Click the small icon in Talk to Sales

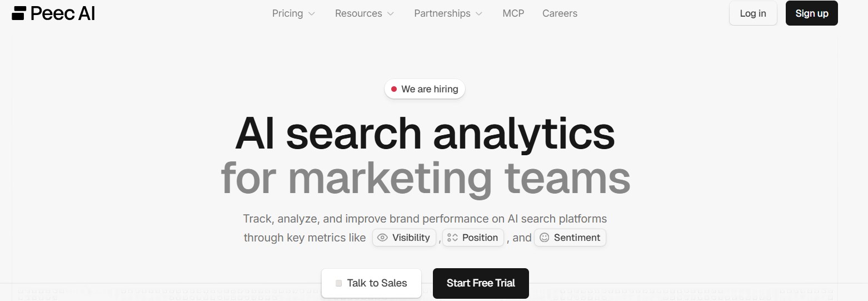pos(339,283)
